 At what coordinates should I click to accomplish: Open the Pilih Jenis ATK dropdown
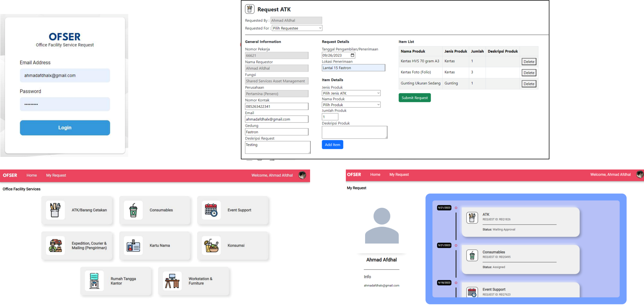tap(351, 93)
